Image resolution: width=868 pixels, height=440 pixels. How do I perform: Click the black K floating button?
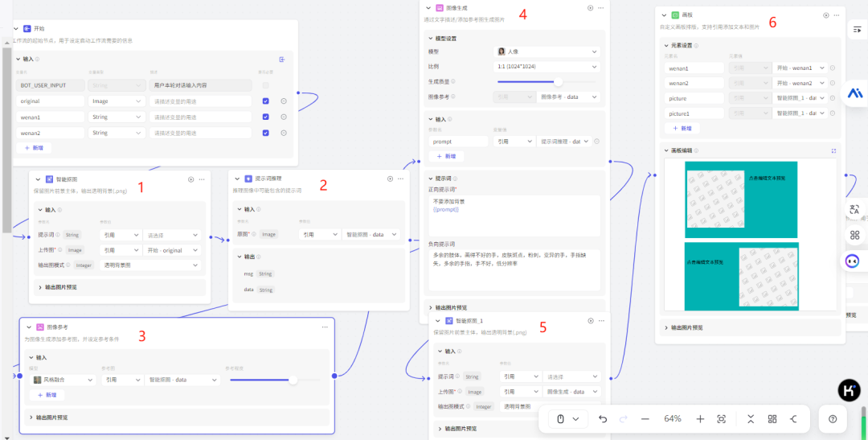click(x=850, y=391)
